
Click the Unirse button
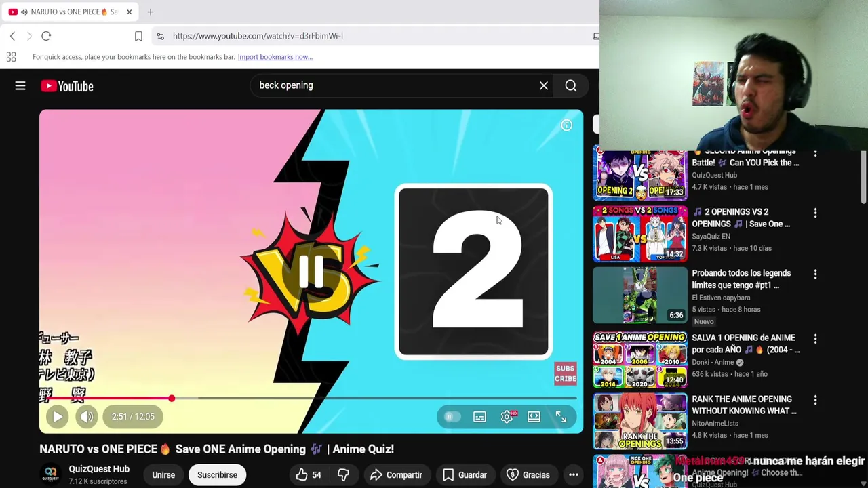click(163, 475)
